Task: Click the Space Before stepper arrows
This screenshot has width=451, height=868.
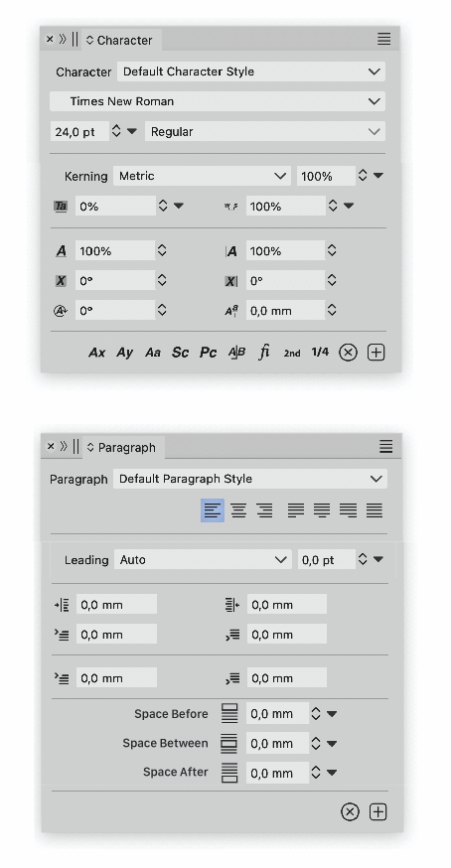Action: coord(316,713)
